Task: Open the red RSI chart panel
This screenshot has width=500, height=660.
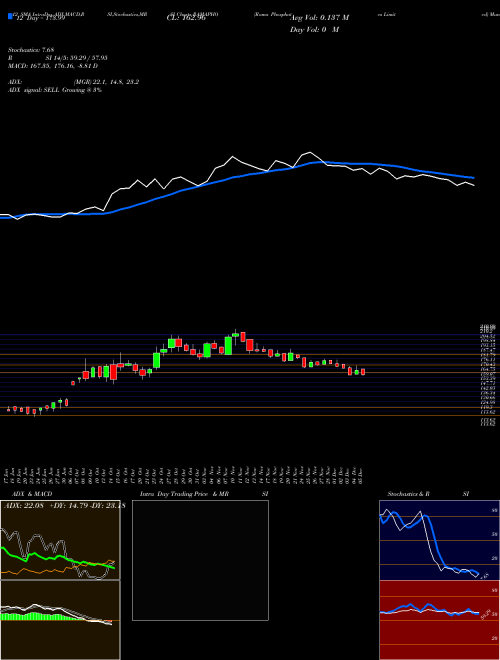Action: tap(439, 620)
